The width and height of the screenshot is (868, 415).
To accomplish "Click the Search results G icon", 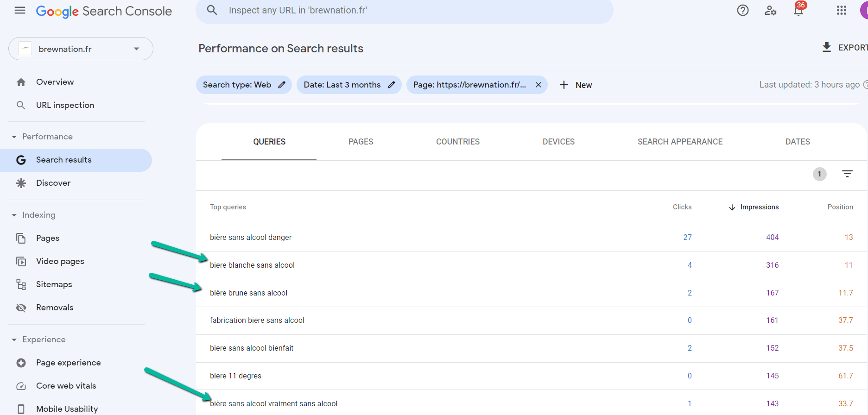I will tap(21, 160).
